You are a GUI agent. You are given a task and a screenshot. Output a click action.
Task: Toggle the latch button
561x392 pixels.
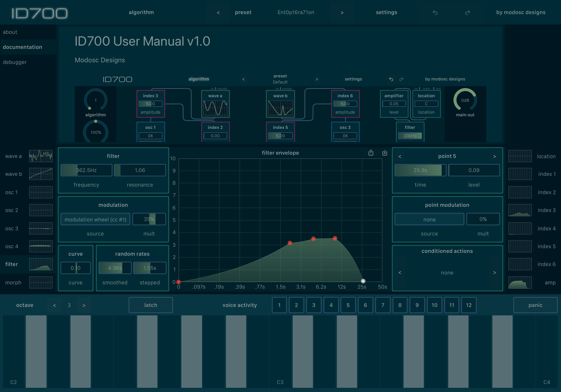click(x=151, y=305)
